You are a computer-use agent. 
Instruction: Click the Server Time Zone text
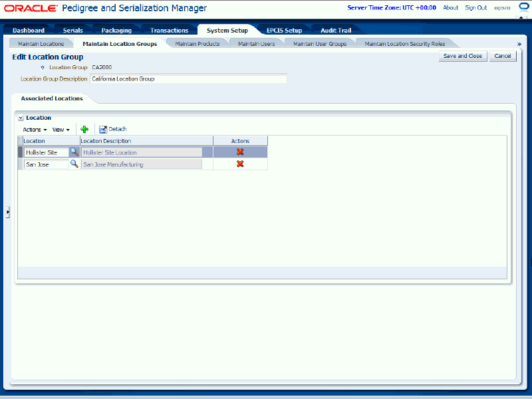[392, 7]
